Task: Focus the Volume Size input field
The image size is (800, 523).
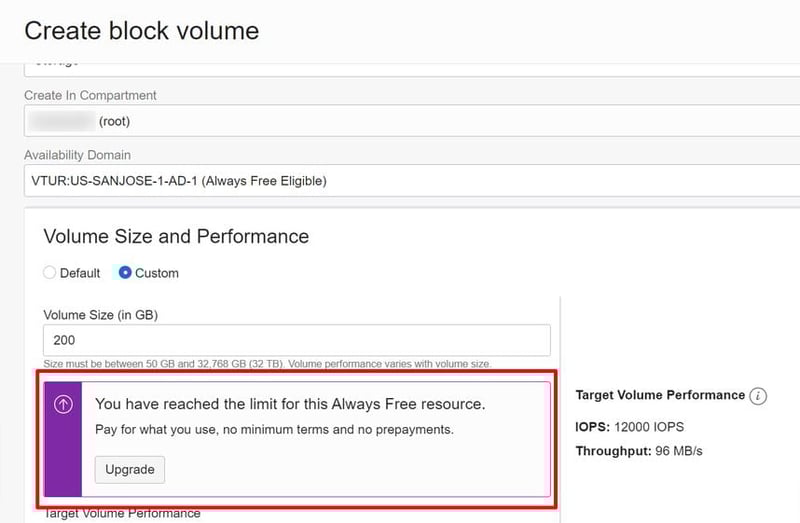Action: point(297,340)
